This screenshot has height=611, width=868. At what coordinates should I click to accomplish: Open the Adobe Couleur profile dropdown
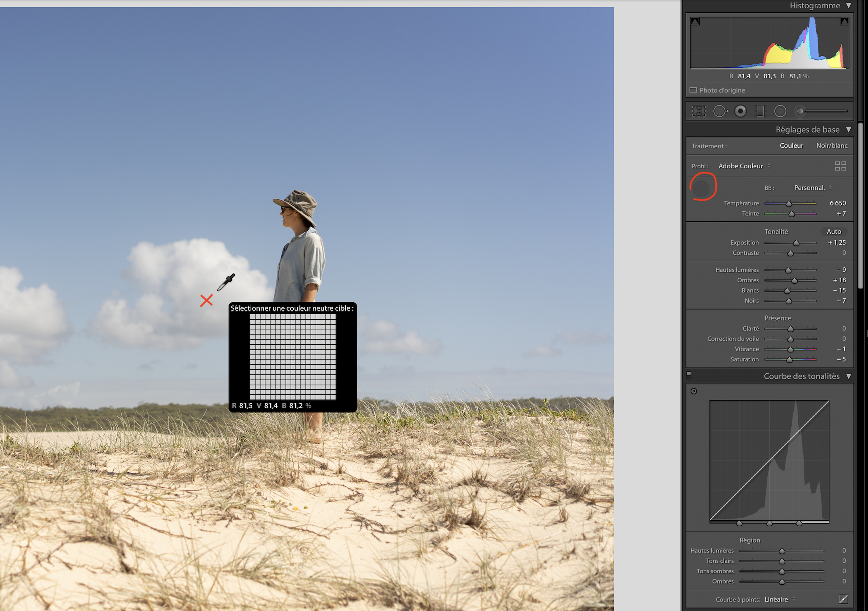(x=745, y=166)
